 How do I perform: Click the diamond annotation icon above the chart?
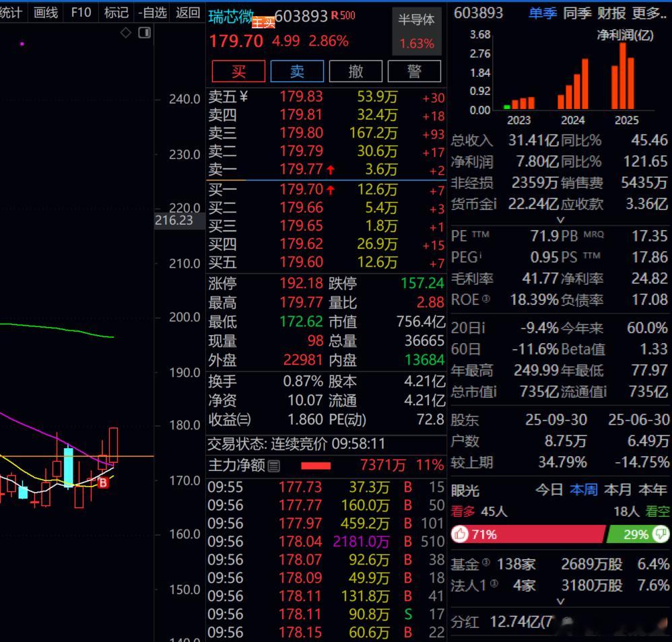[125, 32]
